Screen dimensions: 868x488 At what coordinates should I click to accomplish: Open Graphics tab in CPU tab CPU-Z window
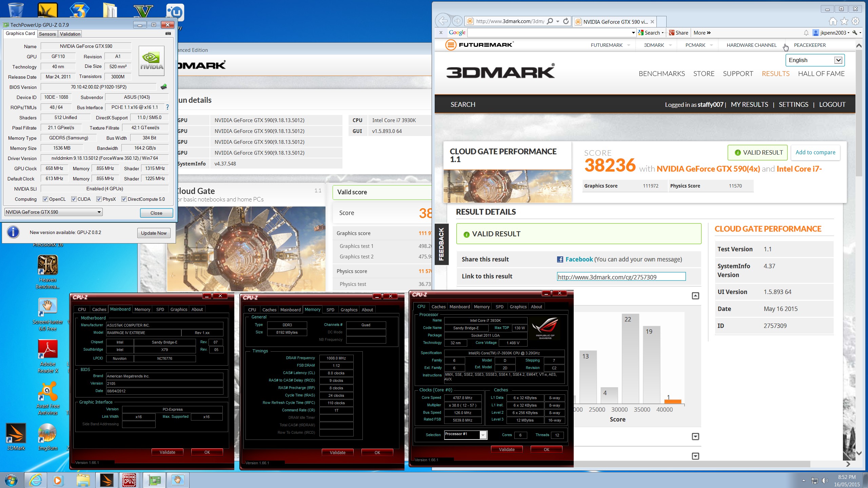tap(518, 307)
